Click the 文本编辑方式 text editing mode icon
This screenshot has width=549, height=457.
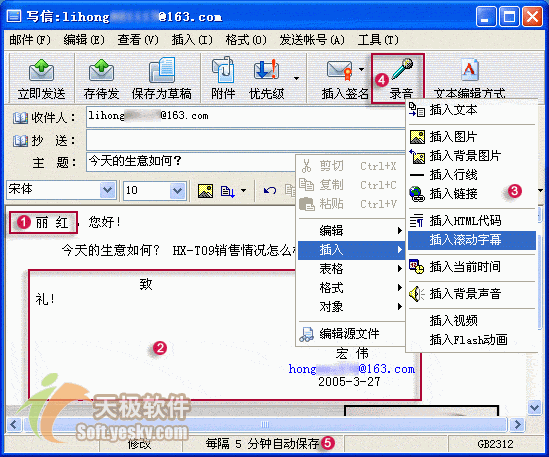tap(470, 69)
